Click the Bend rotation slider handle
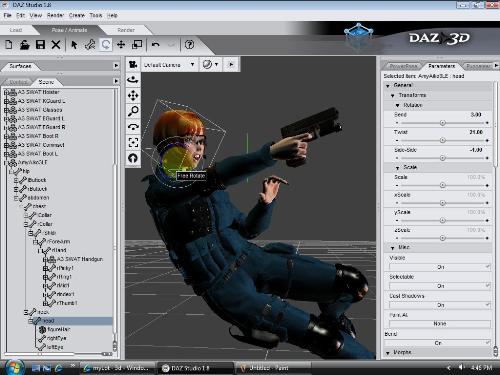This screenshot has height=375, width=500. 442,123
